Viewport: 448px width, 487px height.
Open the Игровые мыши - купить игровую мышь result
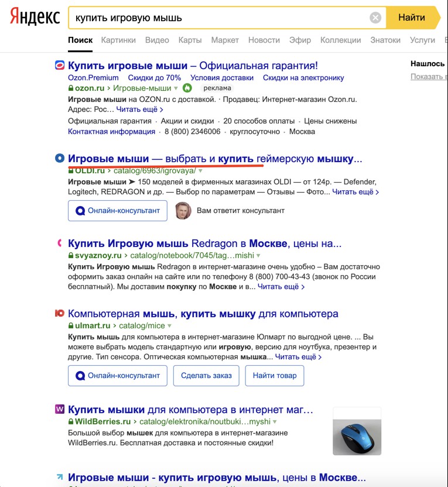[217, 476]
